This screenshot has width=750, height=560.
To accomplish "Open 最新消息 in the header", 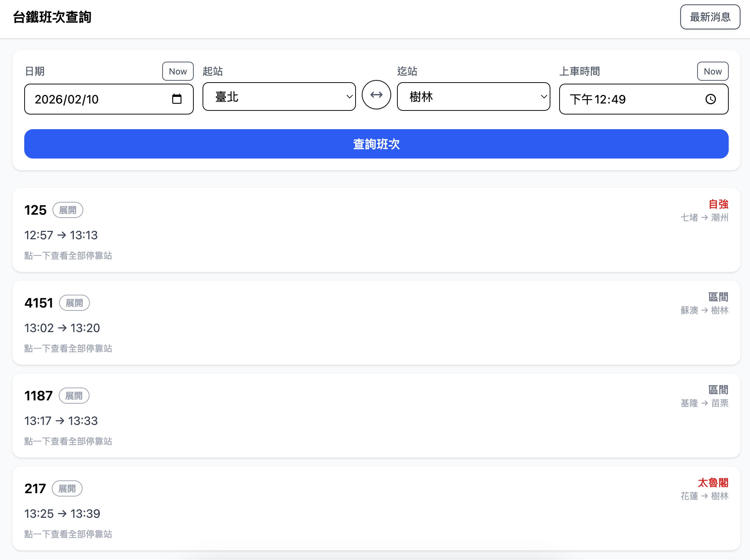I will click(x=710, y=17).
